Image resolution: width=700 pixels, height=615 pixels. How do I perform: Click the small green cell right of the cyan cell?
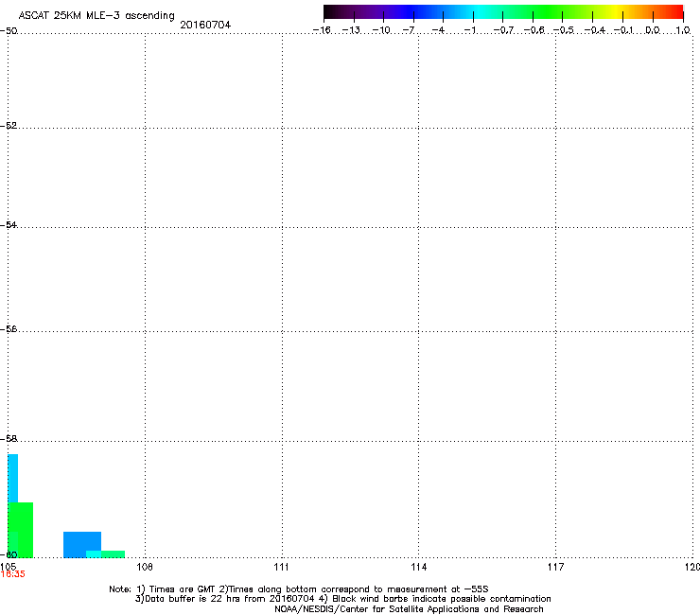click(113, 554)
